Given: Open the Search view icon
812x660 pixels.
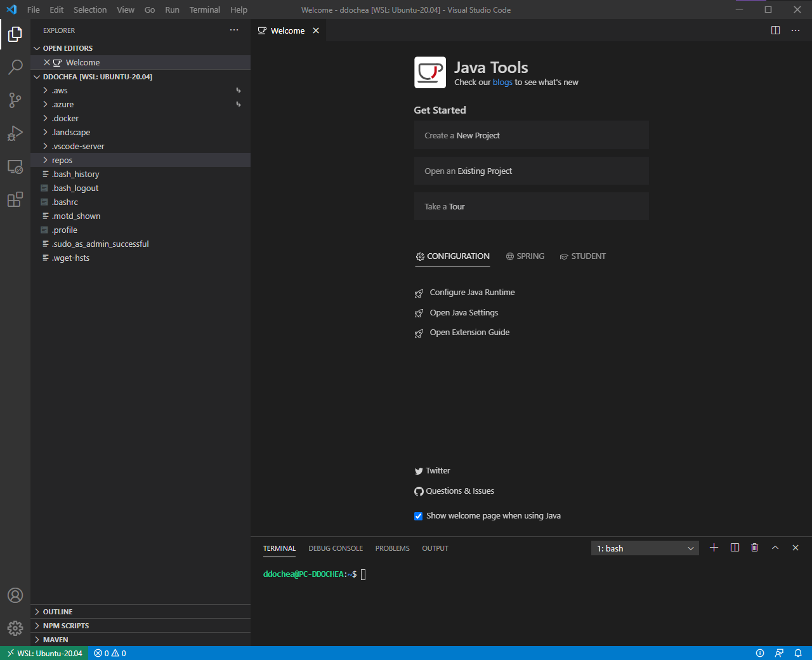Looking at the screenshot, I should point(15,67).
